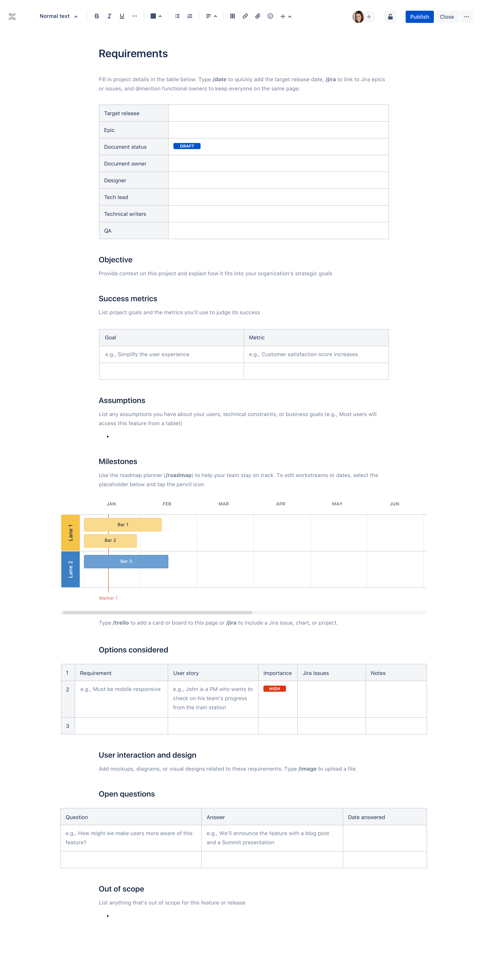The width and height of the screenshot is (488, 980).
Task: Click the DRAFT status lozenge
Action: pyautogui.click(x=187, y=146)
